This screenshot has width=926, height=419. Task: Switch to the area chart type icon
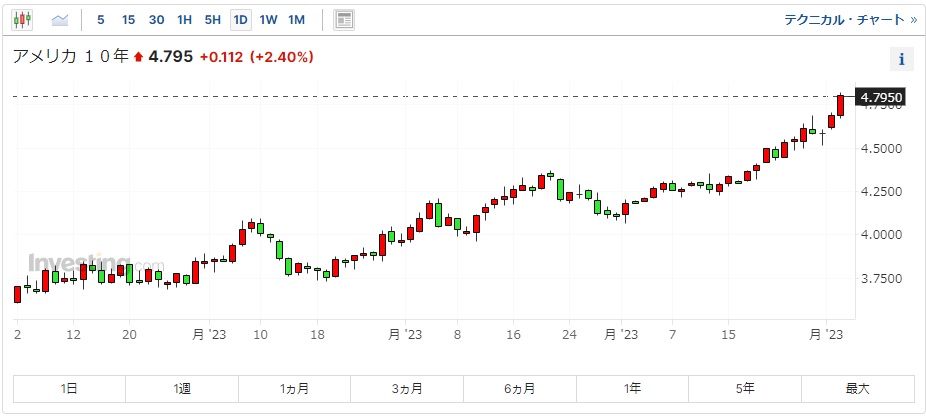coord(60,20)
